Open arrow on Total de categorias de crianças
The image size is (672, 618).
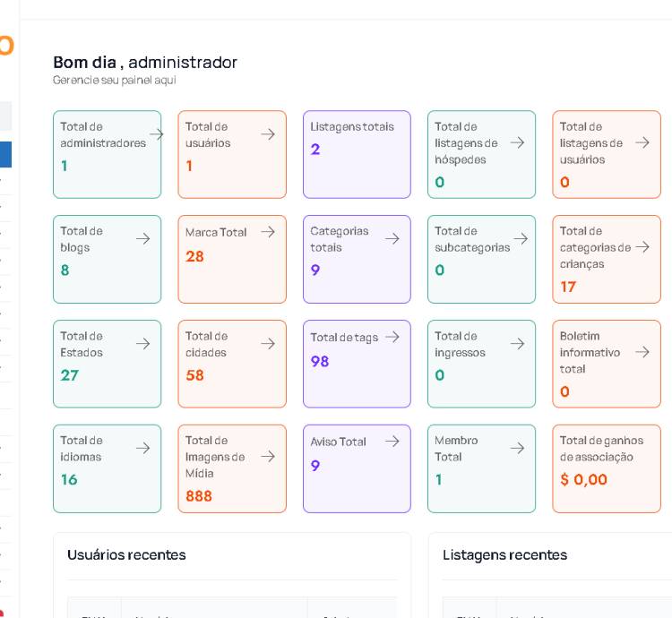[x=642, y=246]
